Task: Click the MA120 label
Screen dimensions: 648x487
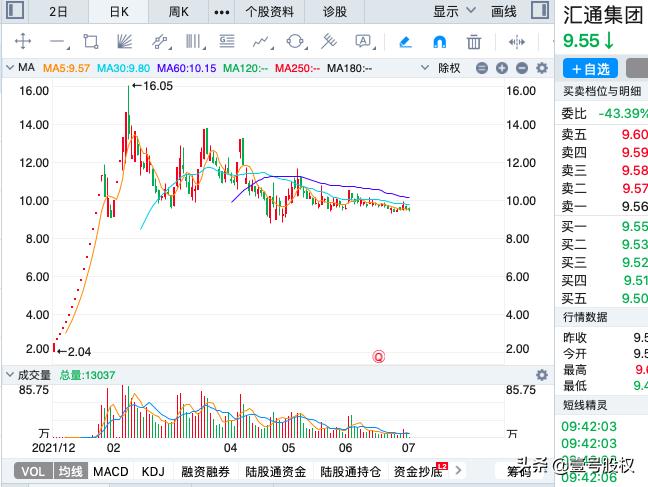Action: click(x=245, y=68)
